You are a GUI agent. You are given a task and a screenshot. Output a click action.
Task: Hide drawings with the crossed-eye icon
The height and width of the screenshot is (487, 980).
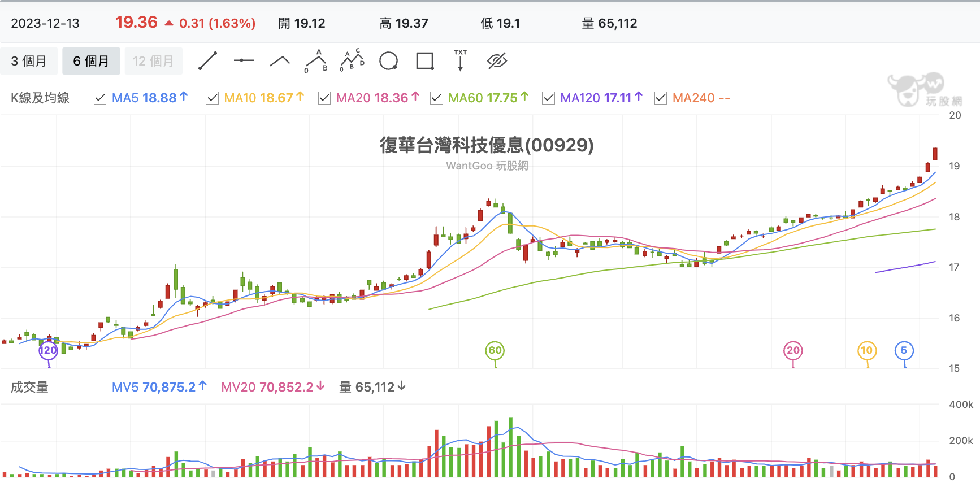coord(497,61)
